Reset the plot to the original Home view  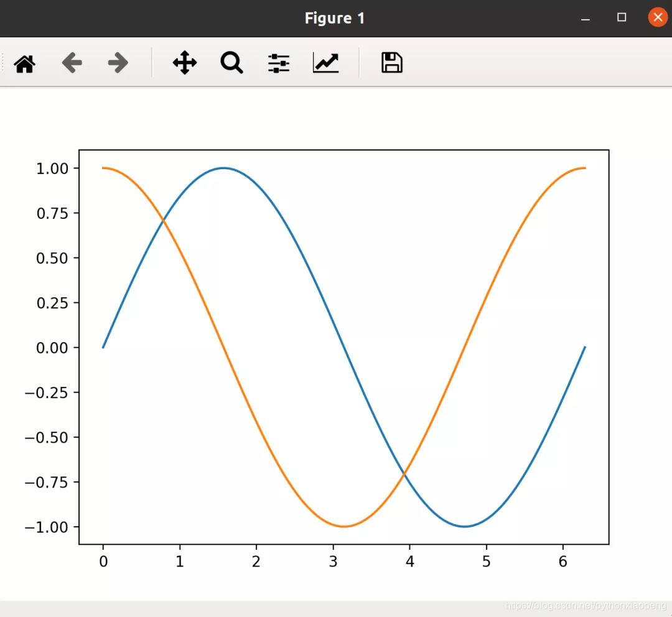(24, 64)
